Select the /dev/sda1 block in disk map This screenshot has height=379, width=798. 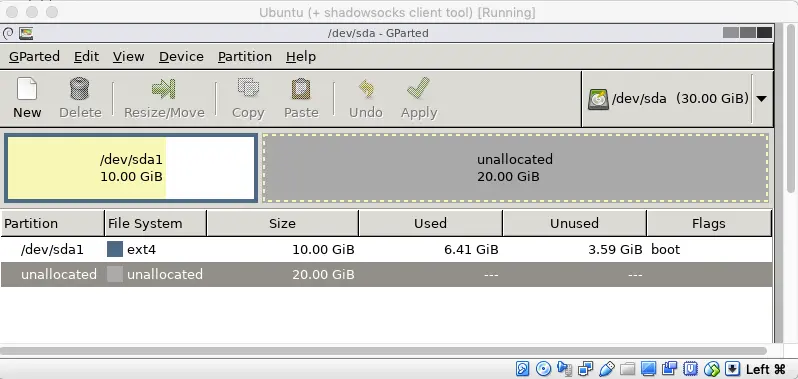click(x=131, y=168)
